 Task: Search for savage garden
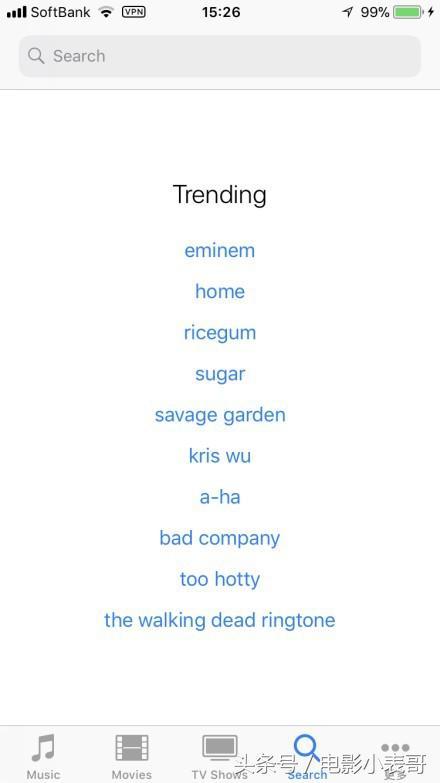[x=220, y=415]
